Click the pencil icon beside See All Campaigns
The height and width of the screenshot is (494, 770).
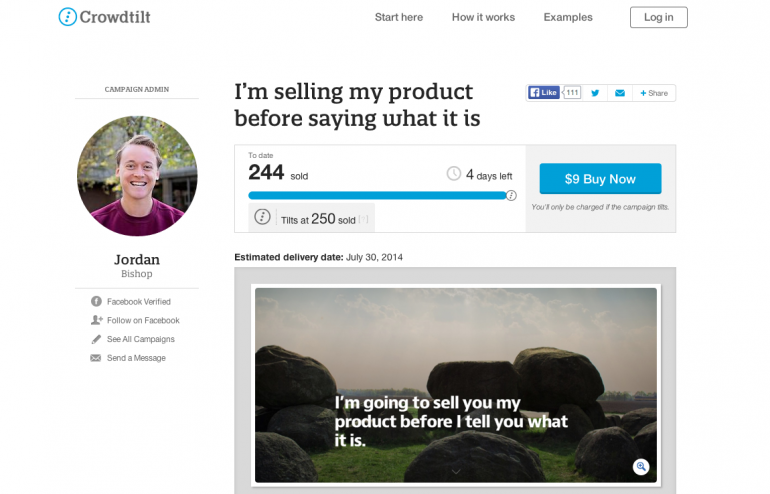[x=97, y=340]
